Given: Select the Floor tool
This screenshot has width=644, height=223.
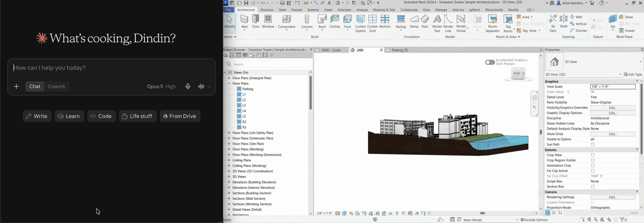Looking at the screenshot, I should pos(348,21).
